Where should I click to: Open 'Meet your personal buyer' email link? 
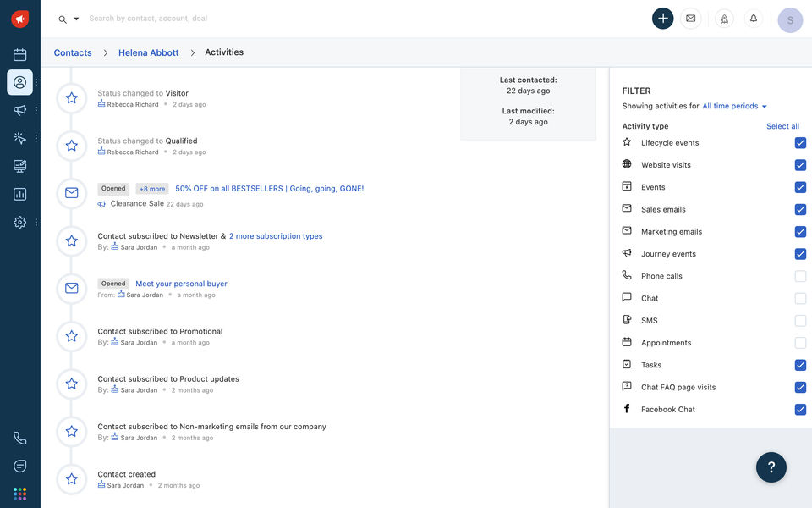click(181, 284)
